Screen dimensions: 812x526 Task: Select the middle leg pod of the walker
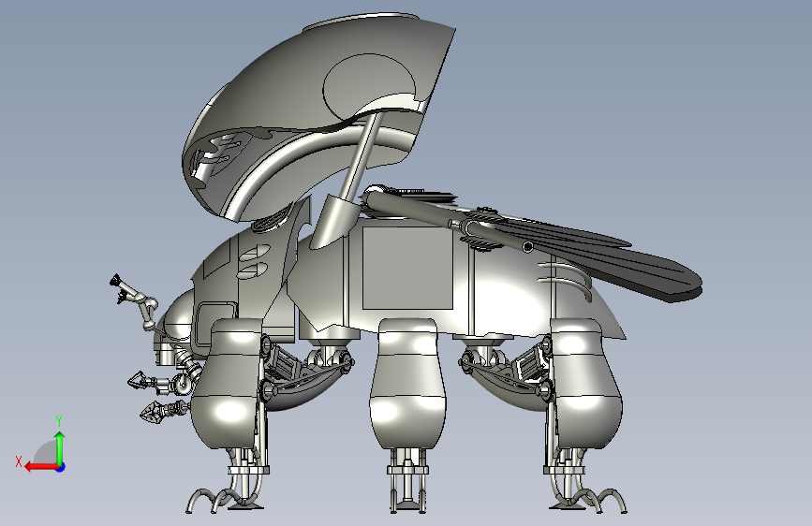tap(407, 383)
